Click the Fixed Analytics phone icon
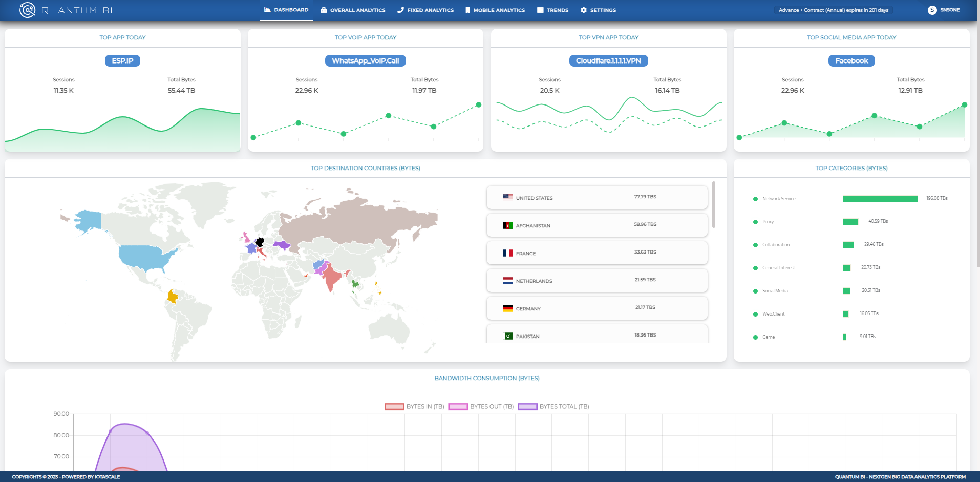Viewport: 980px width, 482px height. tap(400, 10)
